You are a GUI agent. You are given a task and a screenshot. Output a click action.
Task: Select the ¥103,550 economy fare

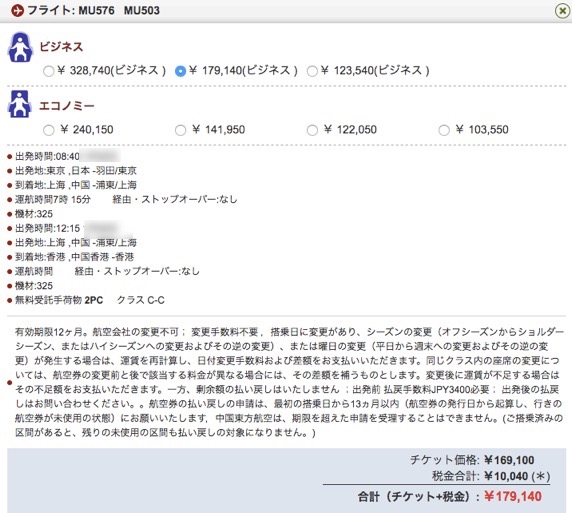tap(444, 130)
